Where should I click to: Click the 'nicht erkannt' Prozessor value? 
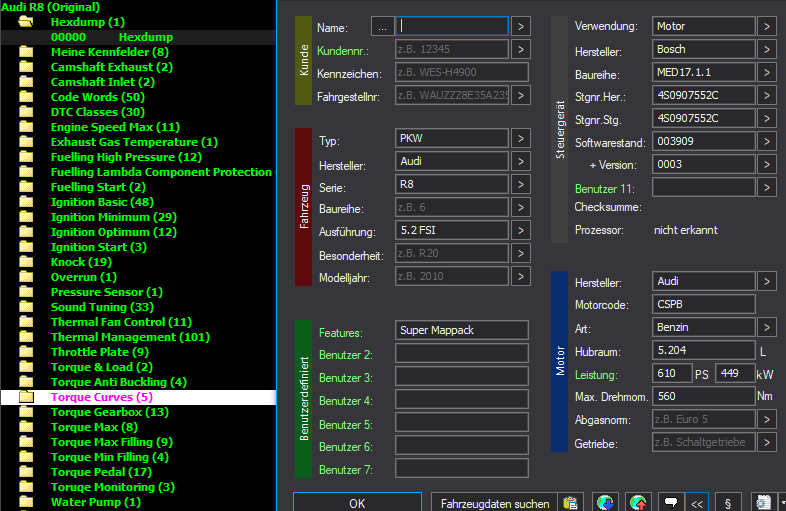(686, 230)
